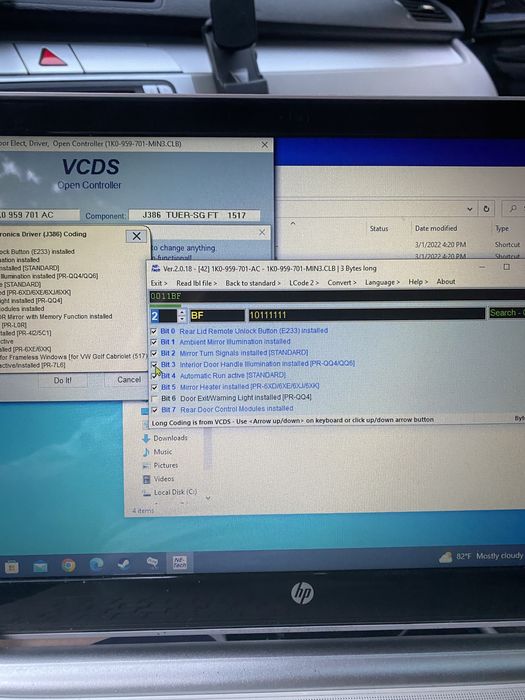Click the byte number field showing 2
Image resolution: width=525 pixels, height=700 pixels.
point(164,316)
